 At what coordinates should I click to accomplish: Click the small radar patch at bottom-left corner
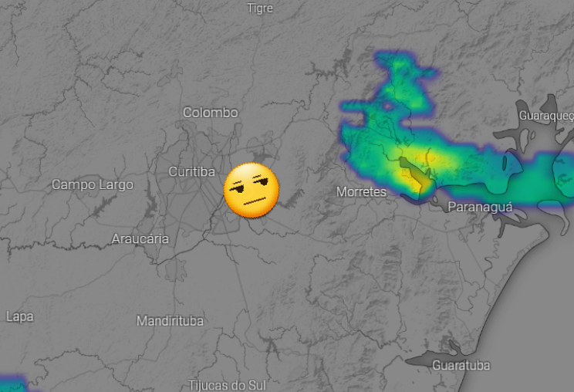pos(14,384)
